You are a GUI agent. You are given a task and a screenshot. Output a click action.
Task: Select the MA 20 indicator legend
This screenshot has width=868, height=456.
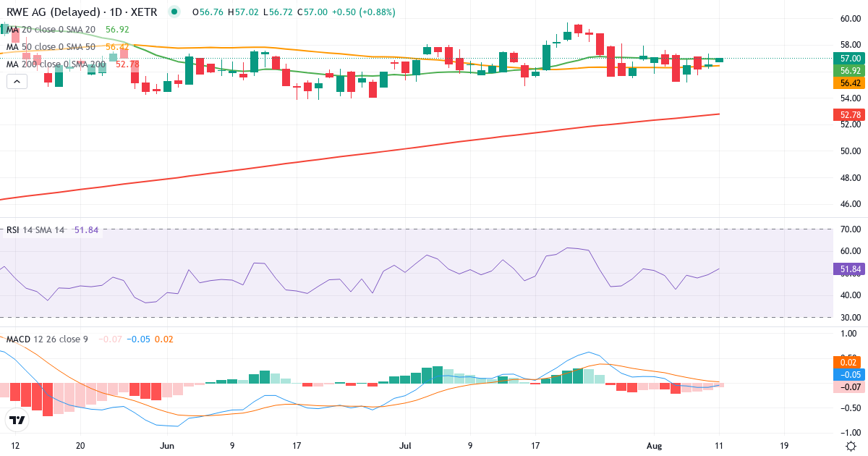point(69,29)
